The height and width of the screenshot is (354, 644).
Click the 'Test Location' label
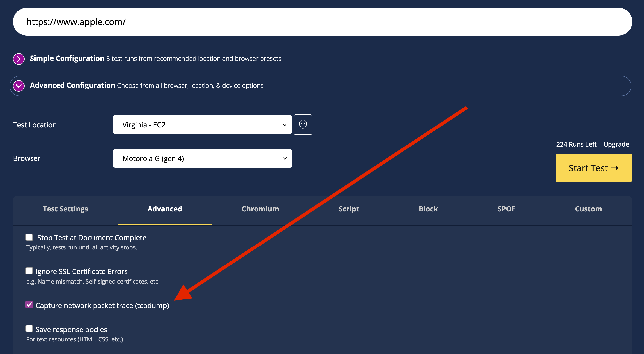[x=35, y=125]
